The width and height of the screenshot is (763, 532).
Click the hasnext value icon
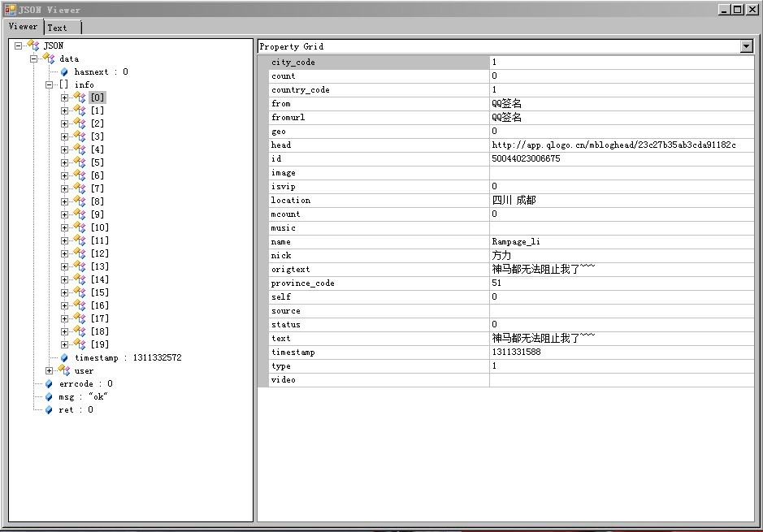(x=64, y=72)
